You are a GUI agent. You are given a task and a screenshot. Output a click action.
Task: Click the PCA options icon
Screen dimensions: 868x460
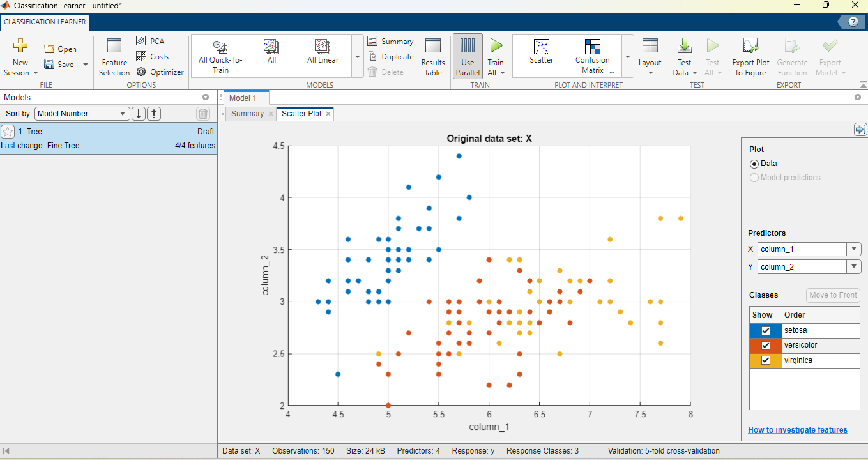tap(141, 41)
